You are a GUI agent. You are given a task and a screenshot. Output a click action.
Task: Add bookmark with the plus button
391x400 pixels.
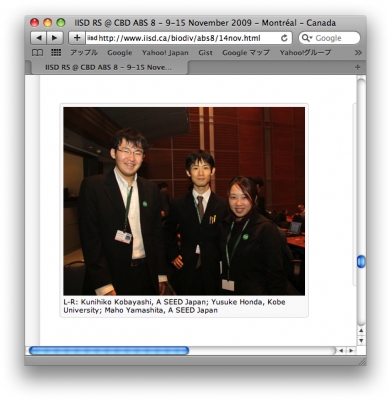[77, 38]
